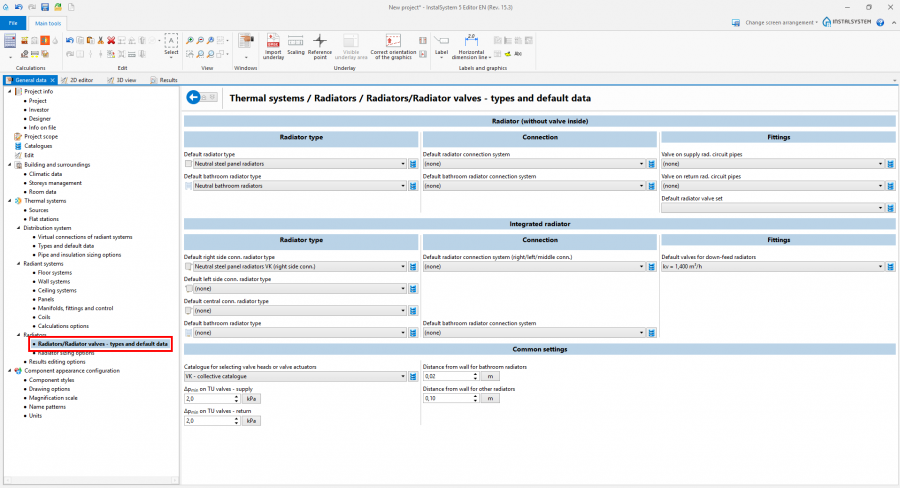
Task: Select Radiator sizing options in tree
Action: coord(65,353)
